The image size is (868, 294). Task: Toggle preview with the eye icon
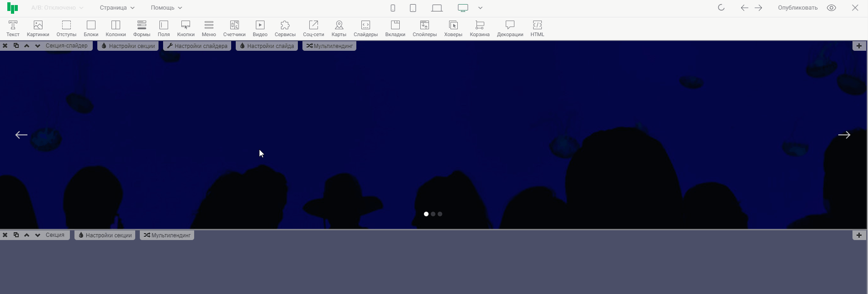831,8
